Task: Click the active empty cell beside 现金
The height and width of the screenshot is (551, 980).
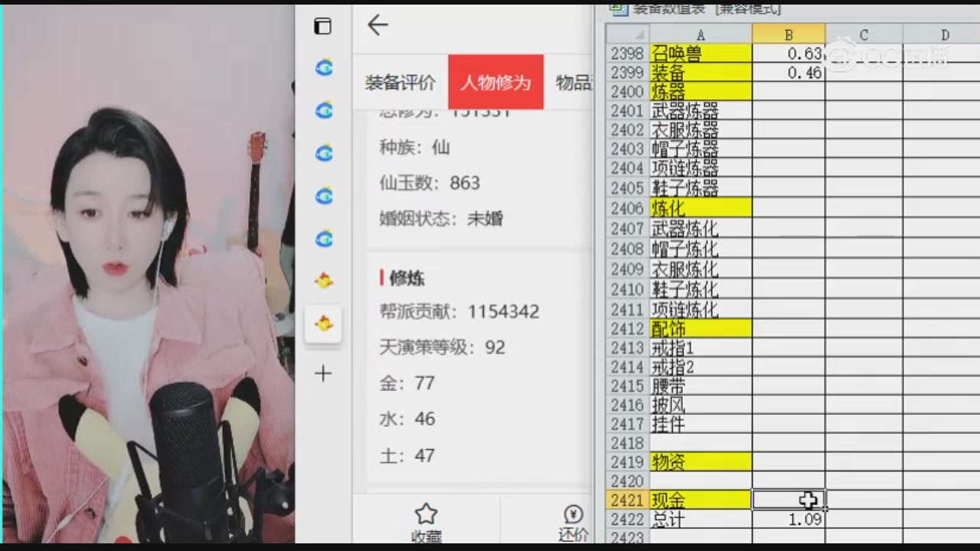Action: pyautogui.click(x=789, y=500)
